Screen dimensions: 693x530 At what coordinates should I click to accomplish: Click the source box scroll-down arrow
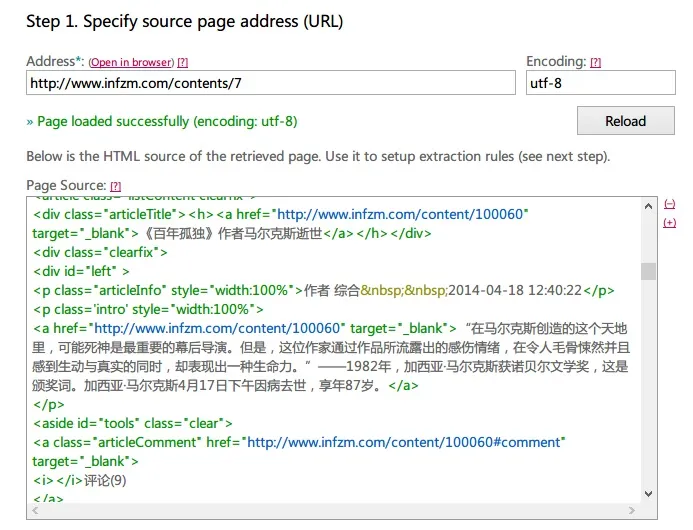click(x=648, y=494)
